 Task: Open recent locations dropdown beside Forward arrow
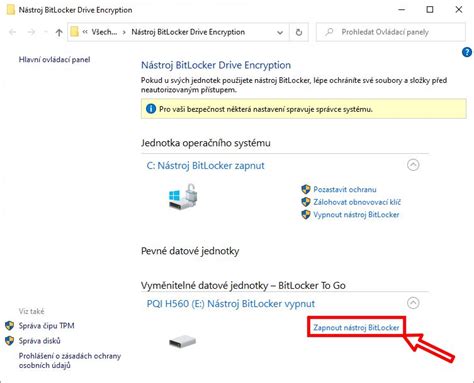tap(45, 32)
